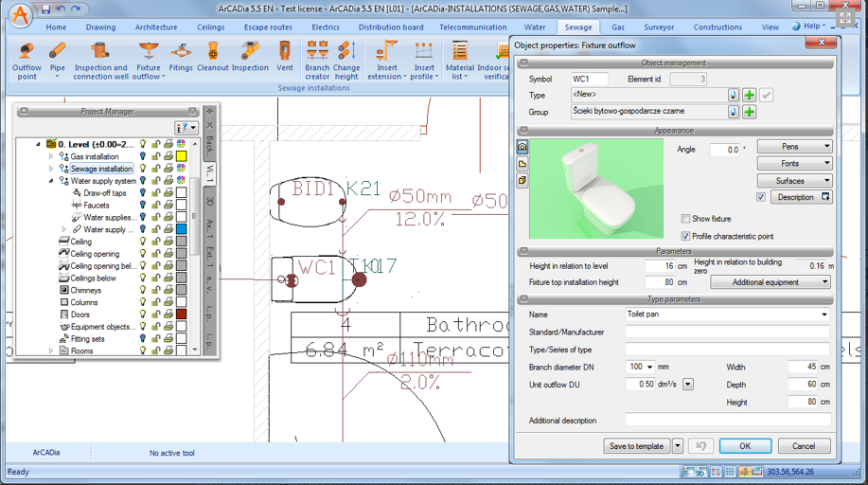Open the Material list tool

click(459, 61)
